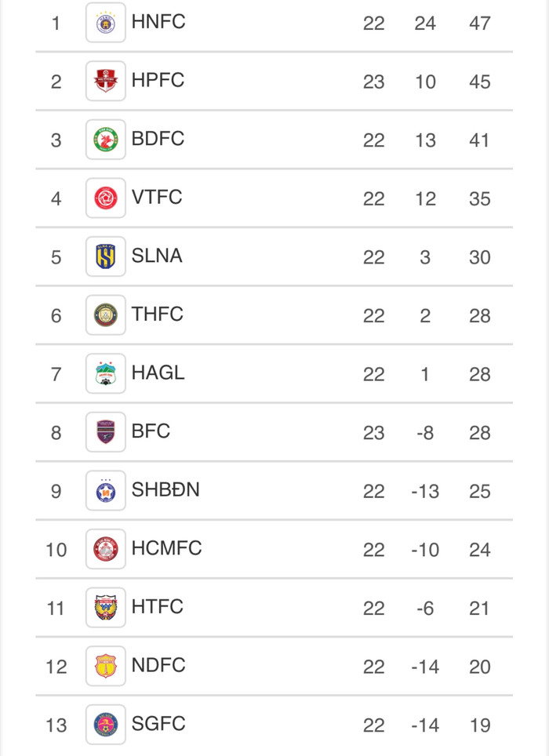Screen dimensions: 549x756
Task: Select the NDFC yellow logo icon
Action: (105, 666)
